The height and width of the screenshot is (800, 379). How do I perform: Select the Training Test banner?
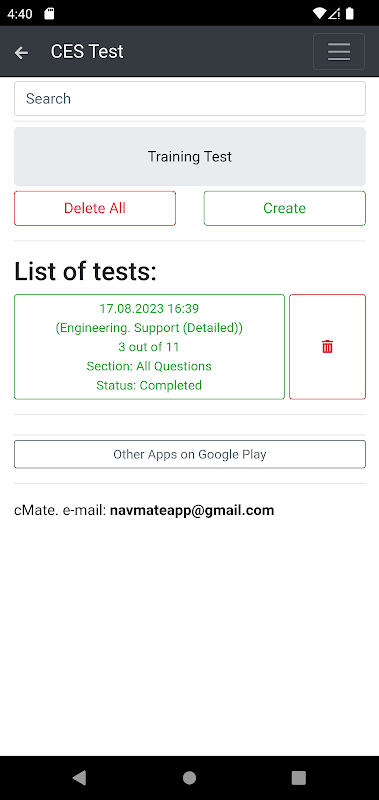(190, 157)
